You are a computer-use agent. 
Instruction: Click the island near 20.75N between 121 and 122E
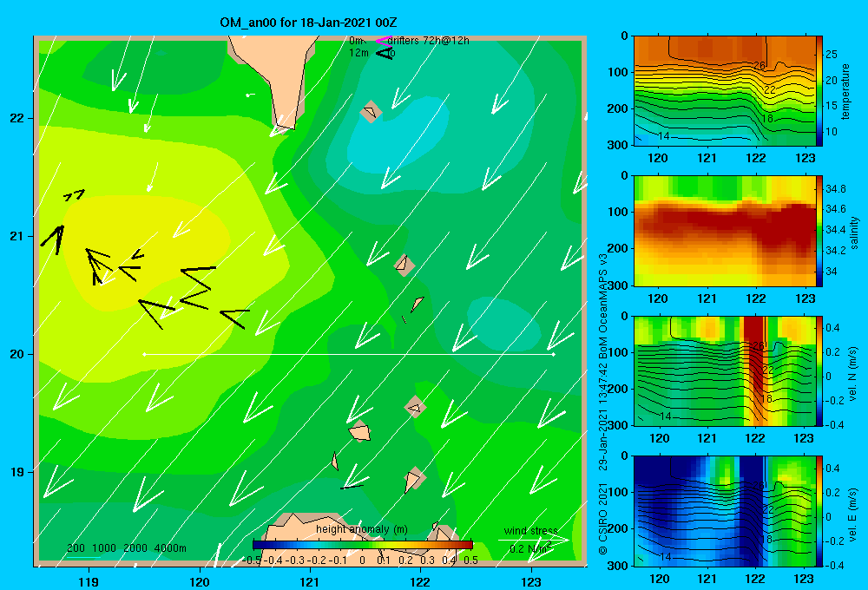coord(404,265)
